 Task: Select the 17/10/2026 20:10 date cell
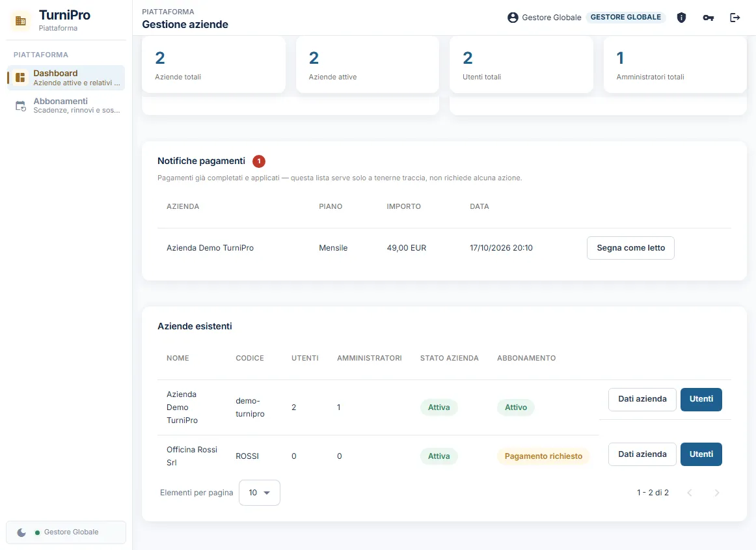[502, 248]
